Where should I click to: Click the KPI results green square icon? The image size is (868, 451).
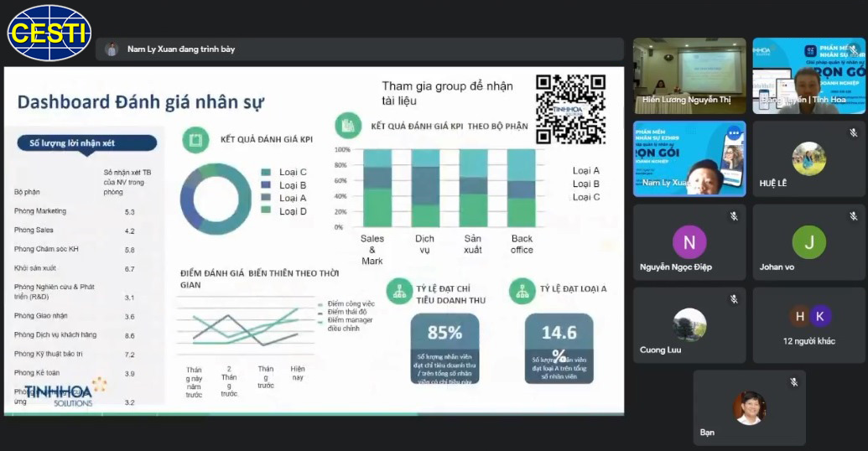(195, 139)
